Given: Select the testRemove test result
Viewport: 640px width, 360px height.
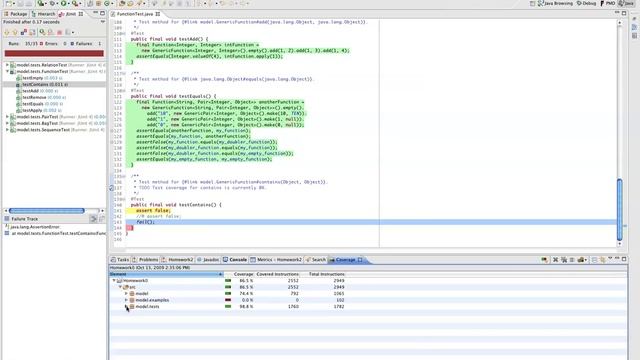Looking at the screenshot, I should [x=41, y=98].
